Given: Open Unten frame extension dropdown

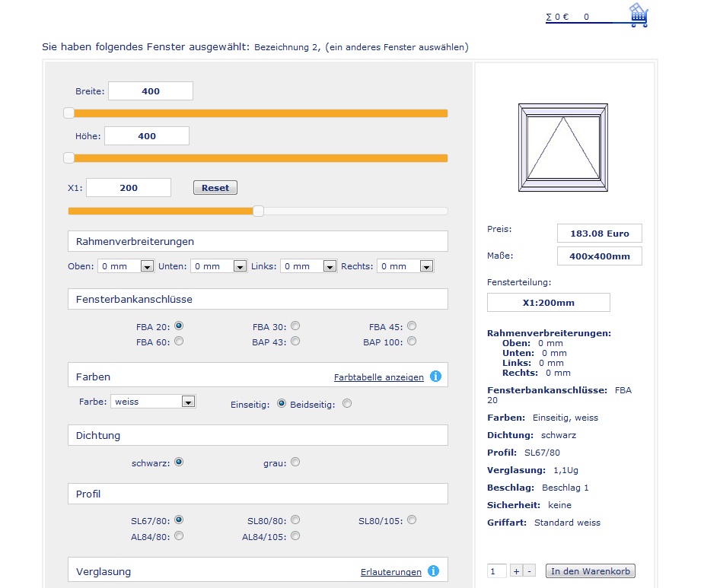Looking at the screenshot, I should click(219, 266).
